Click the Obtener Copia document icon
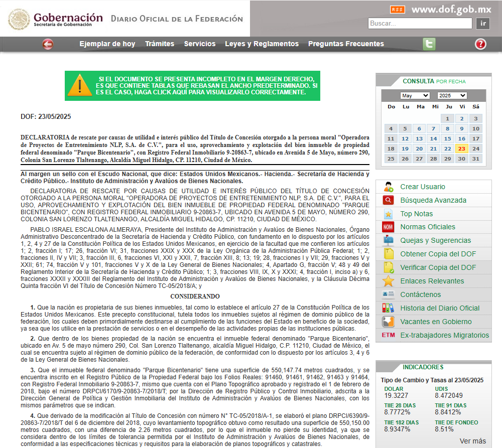502x448 pixels. point(389,254)
